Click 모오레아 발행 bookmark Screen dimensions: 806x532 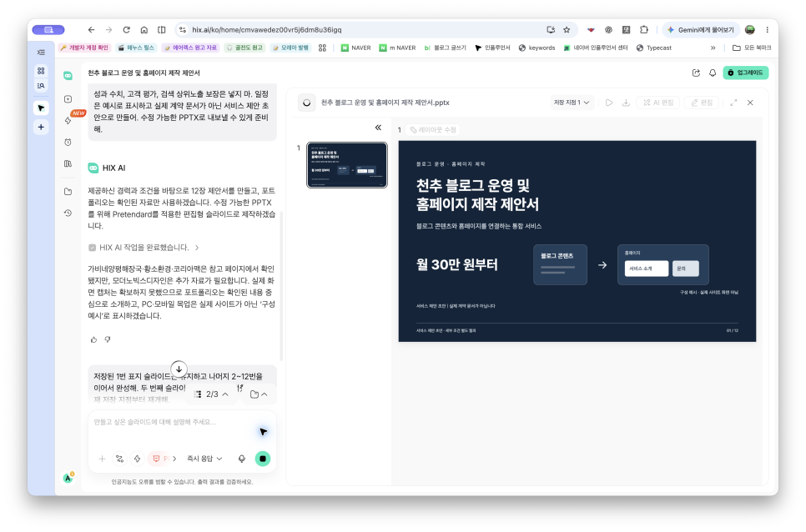291,48
